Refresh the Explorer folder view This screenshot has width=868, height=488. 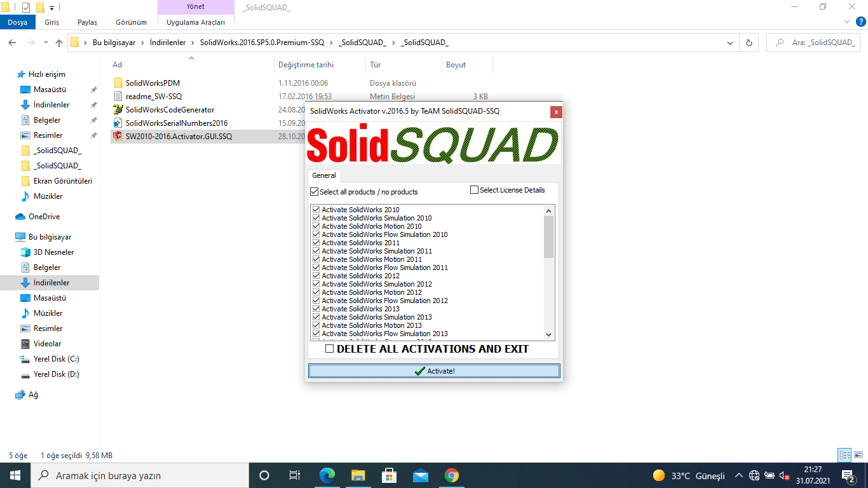(749, 43)
